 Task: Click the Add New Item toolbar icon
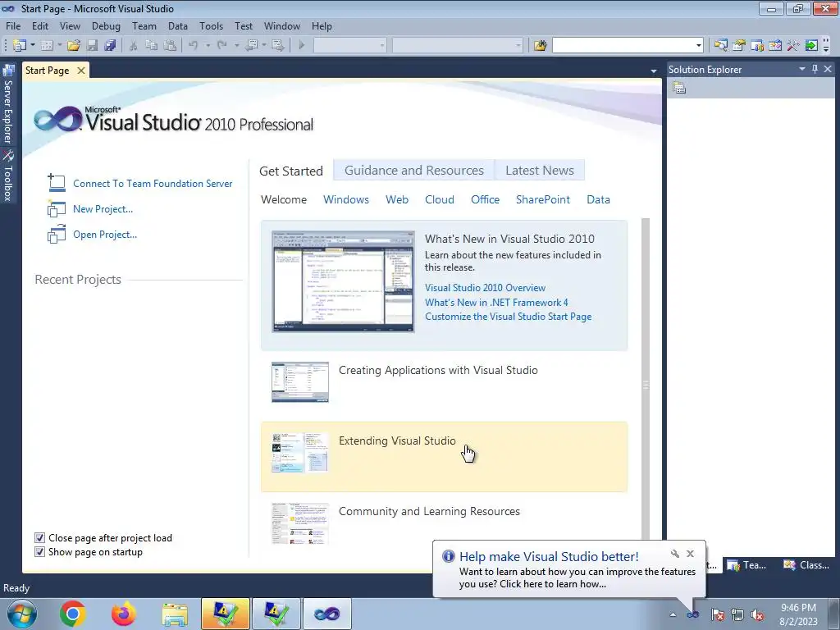click(x=47, y=46)
